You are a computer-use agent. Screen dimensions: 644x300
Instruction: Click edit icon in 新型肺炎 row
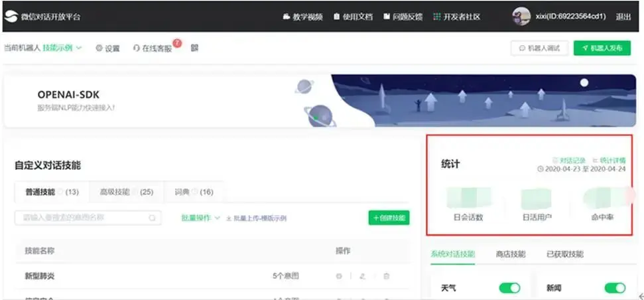pyautogui.click(x=362, y=276)
